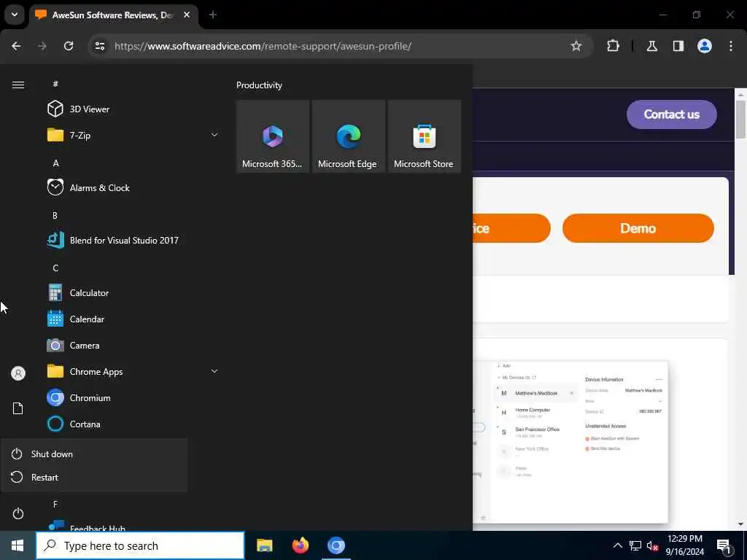747x560 pixels.
Task: Open the Microsoft Store tile
Action: 425,136
